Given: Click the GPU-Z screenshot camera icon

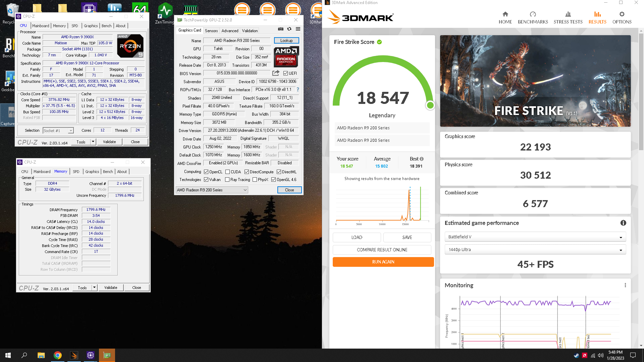Looking at the screenshot, I should [x=281, y=29].
